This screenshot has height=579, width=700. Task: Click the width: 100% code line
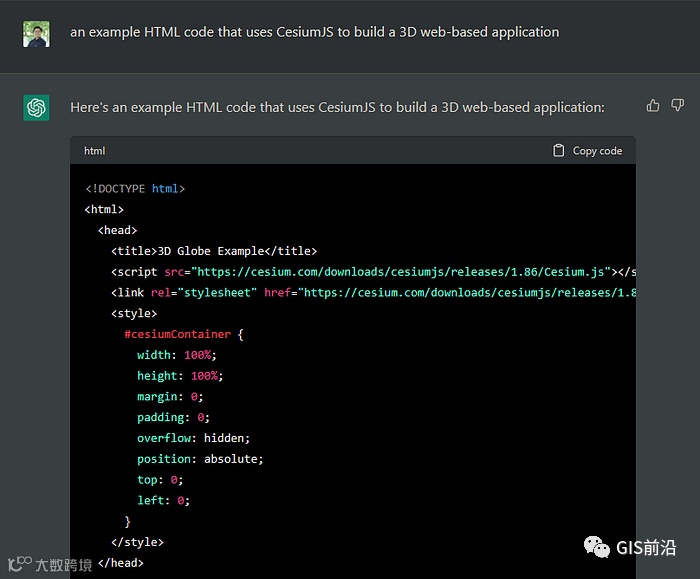(177, 355)
